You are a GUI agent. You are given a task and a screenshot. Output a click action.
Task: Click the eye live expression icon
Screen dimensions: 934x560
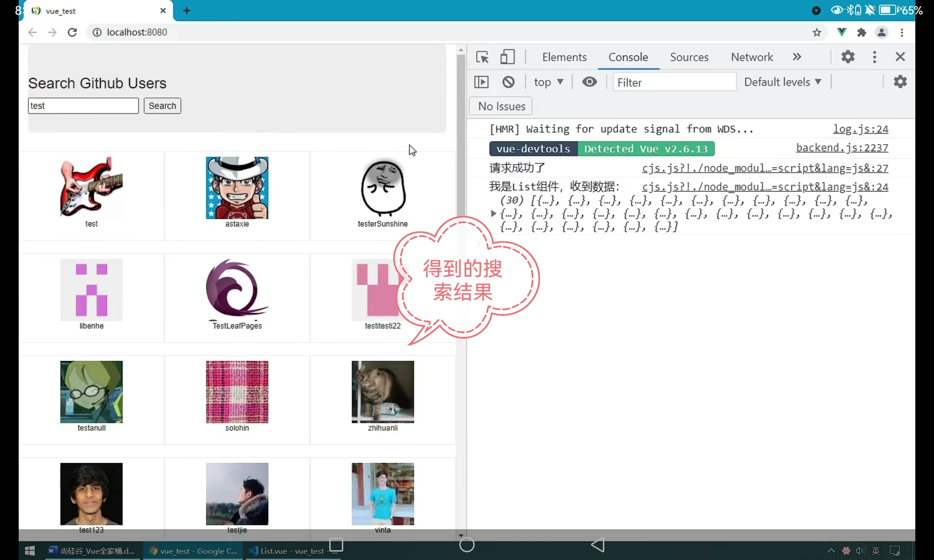[x=589, y=82]
